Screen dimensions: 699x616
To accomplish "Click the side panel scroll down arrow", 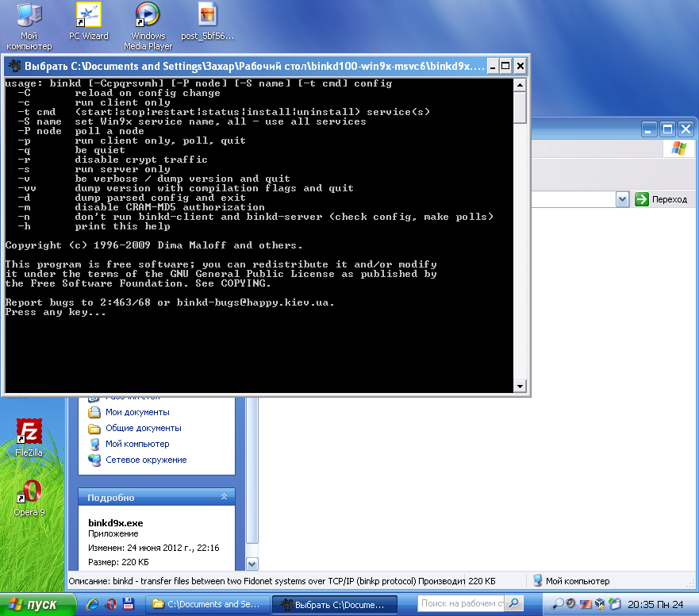I will coord(252,564).
